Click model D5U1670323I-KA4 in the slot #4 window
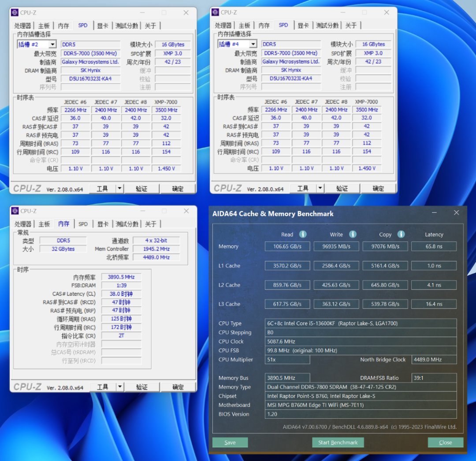The height and width of the screenshot is (461, 476). click(x=291, y=78)
